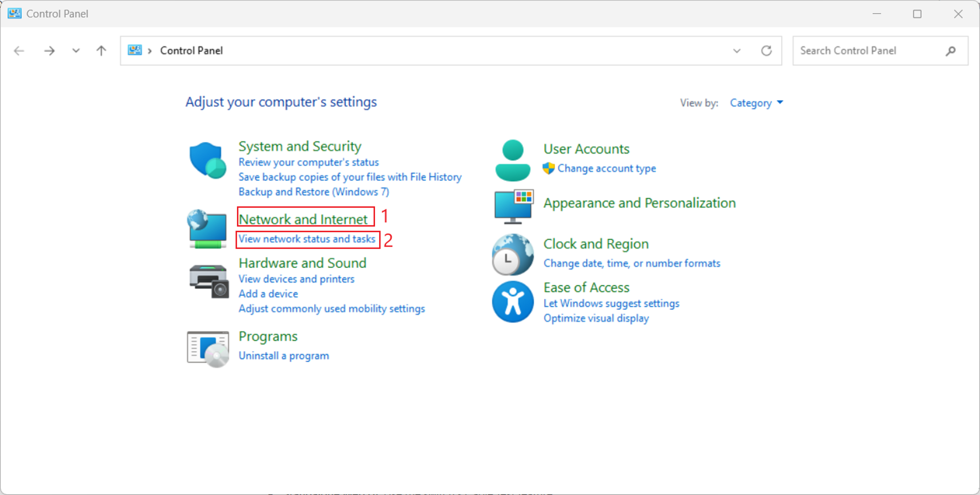Click the chevron after the address bar icon

point(150,51)
